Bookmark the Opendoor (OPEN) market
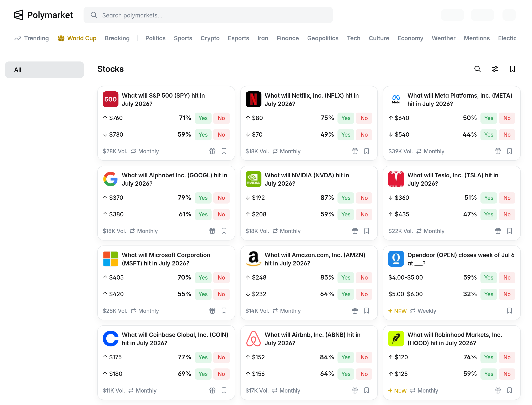 tap(510, 311)
